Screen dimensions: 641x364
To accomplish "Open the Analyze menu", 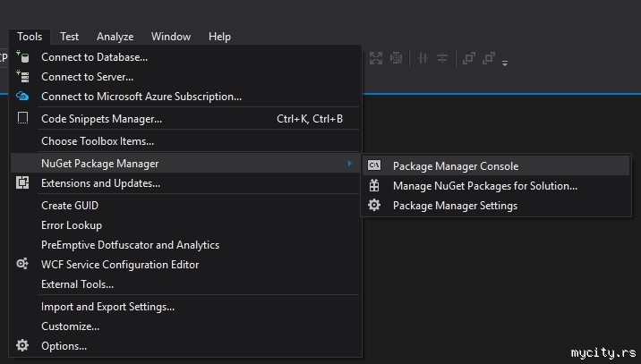I will click(x=115, y=37).
